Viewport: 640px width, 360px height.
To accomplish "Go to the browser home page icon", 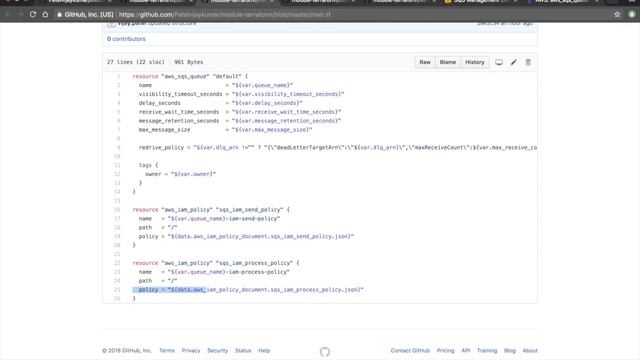I will coord(45,14).
